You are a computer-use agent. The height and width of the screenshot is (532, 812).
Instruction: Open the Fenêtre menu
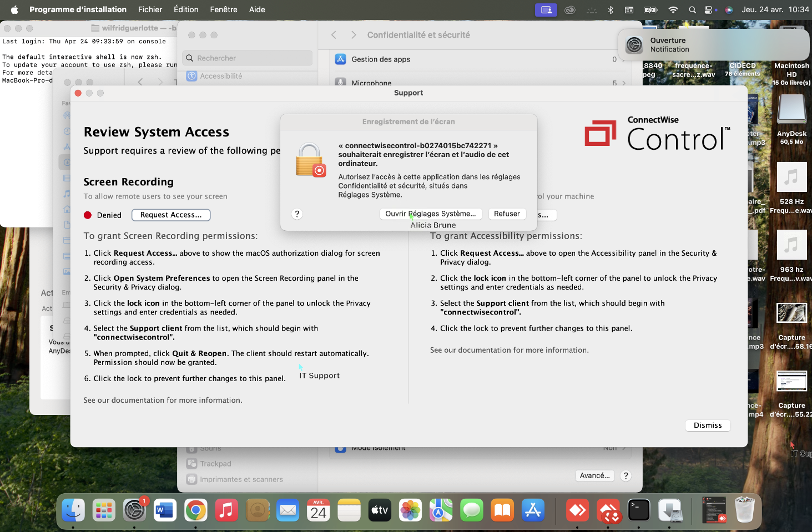click(223, 9)
